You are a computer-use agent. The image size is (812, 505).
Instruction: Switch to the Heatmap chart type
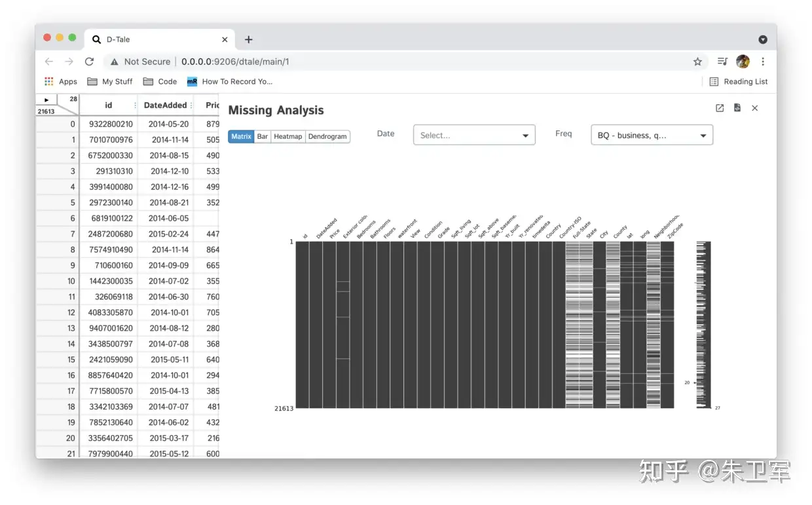288,136
